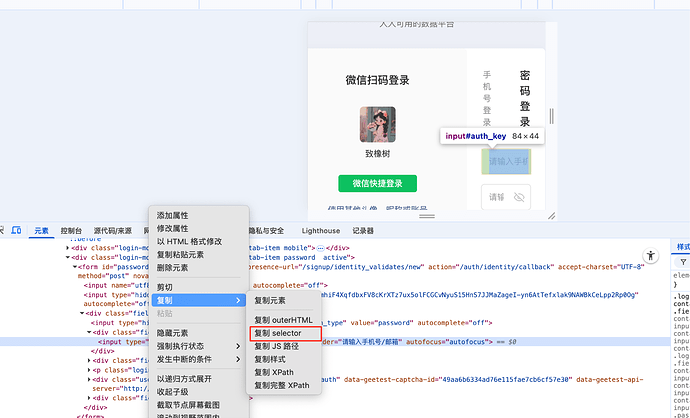690x418 pixels.
Task: Click the highlighted phone/email input field
Action: (506, 161)
